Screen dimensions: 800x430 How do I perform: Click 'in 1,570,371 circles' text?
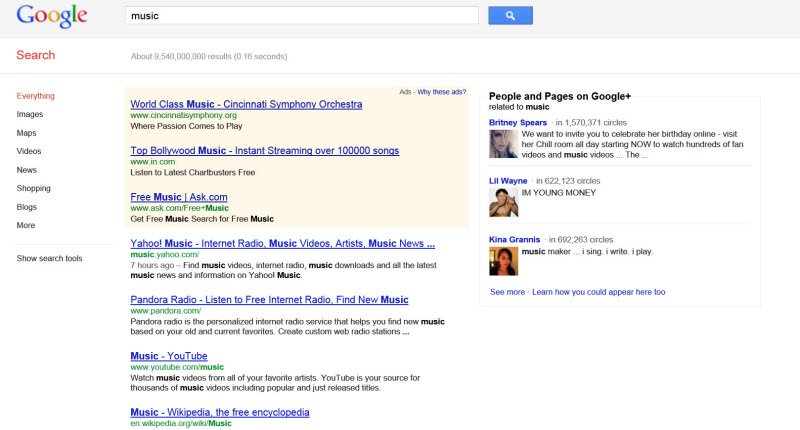[x=591, y=122]
